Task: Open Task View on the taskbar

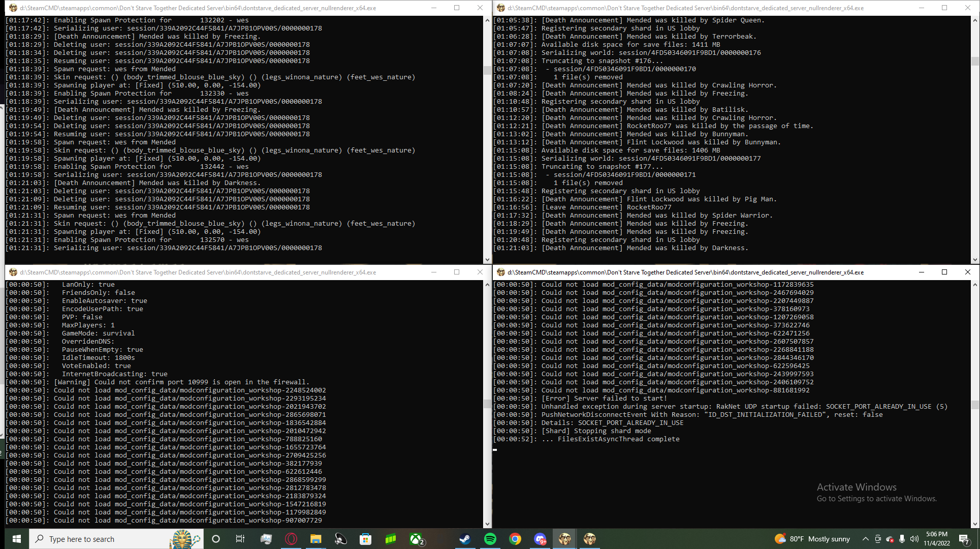Action: point(240,539)
